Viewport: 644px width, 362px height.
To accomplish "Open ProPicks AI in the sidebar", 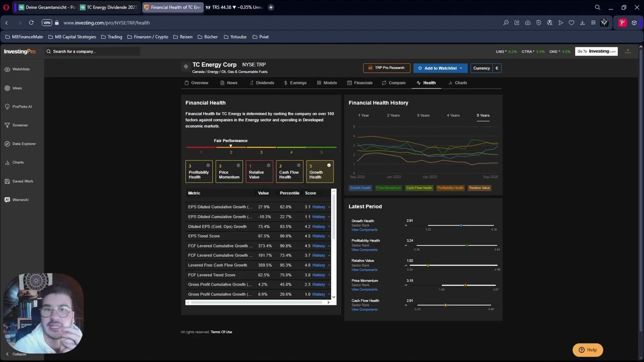I will [18, 107].
